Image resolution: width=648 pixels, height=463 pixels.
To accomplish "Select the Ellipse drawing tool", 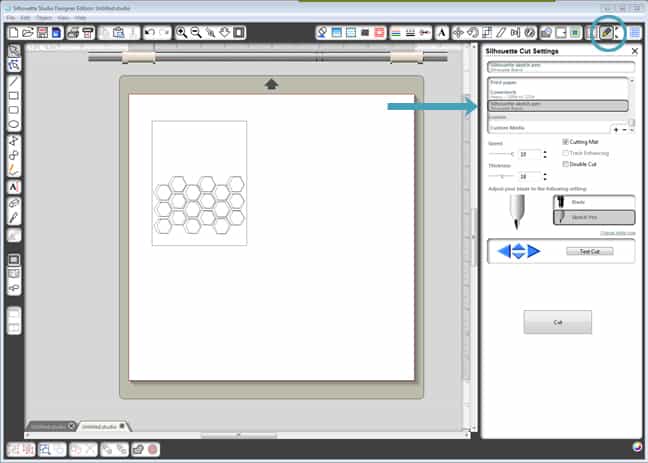I will [14, 124].
